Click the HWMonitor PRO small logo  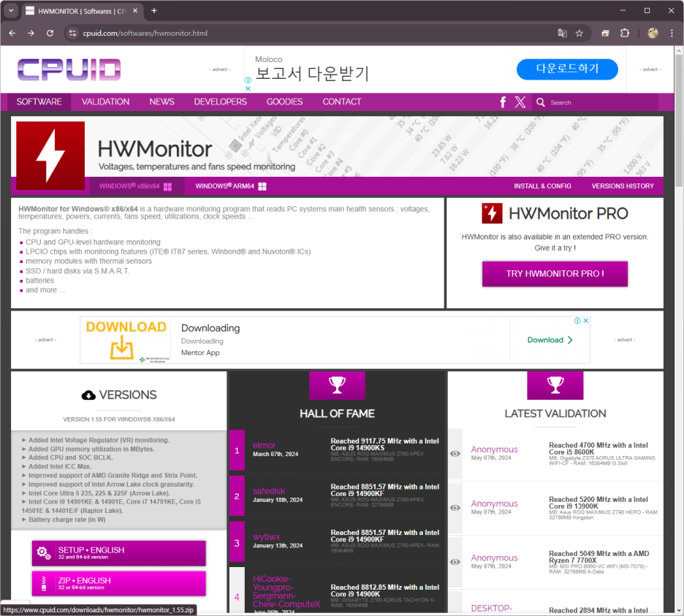492,213
